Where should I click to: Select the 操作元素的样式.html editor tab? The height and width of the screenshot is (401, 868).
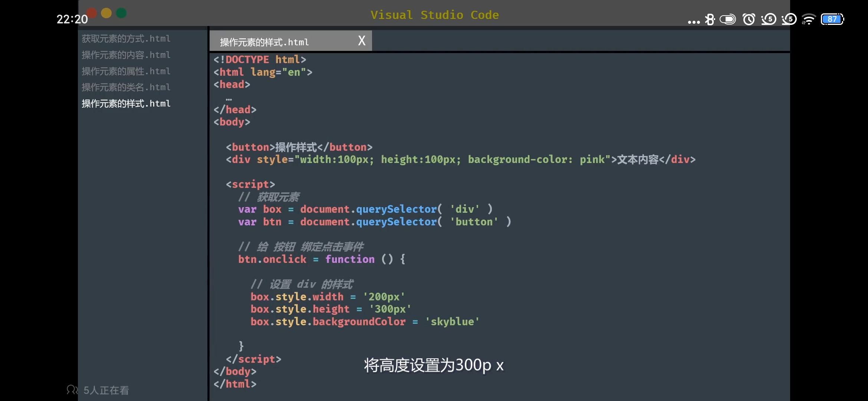point(264,42)
